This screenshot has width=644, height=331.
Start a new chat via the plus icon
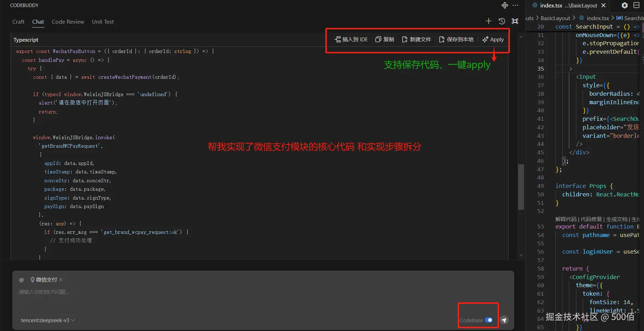(489, 21)
